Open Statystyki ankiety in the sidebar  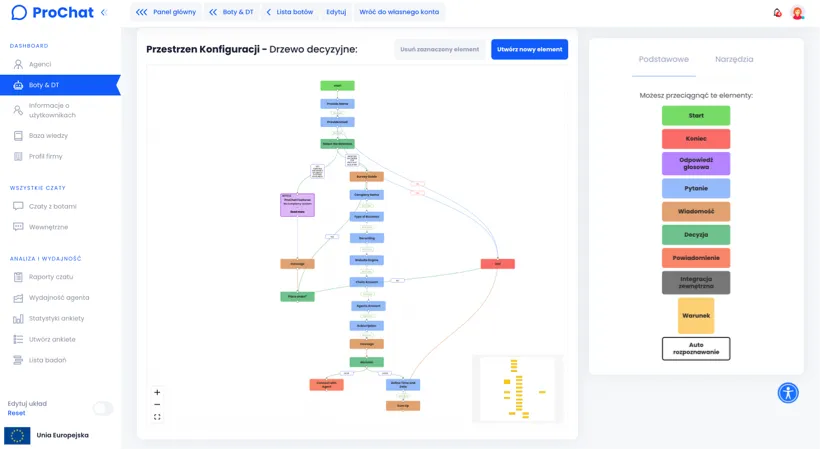pos(56,318)
